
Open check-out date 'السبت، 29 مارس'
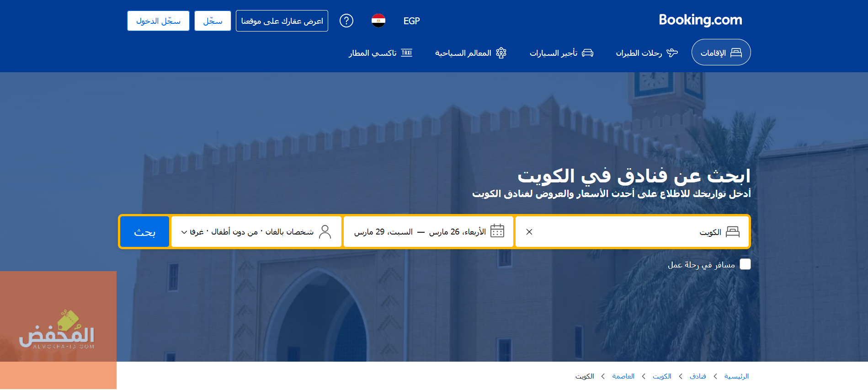pyautogui.click(x=383, y=232)
